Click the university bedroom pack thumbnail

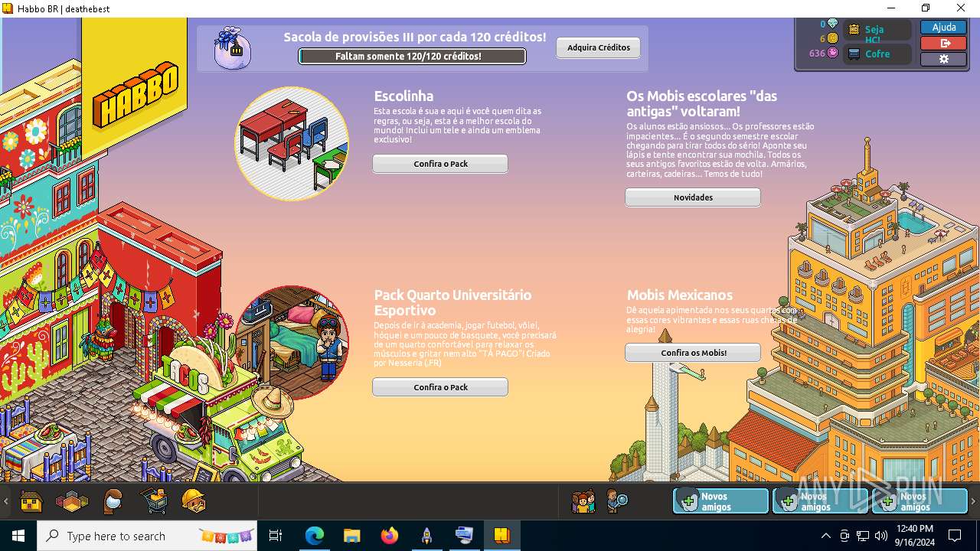point(292,343)
